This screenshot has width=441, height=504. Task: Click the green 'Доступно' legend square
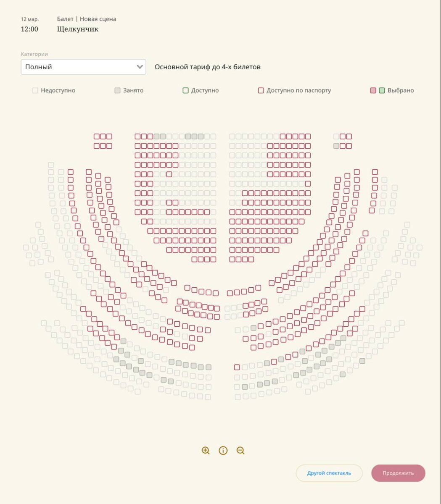(185, 90)
